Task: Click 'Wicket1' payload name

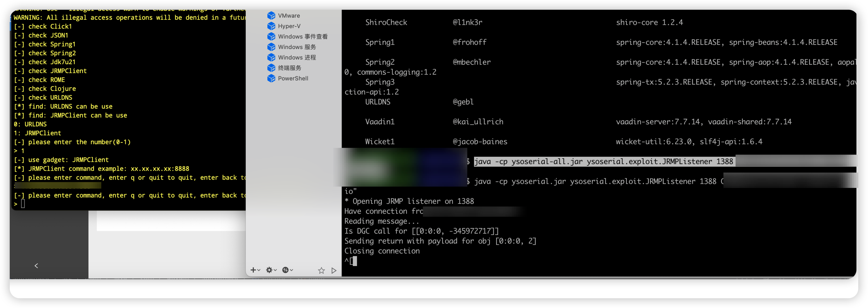Action: [x=380, y=142]
